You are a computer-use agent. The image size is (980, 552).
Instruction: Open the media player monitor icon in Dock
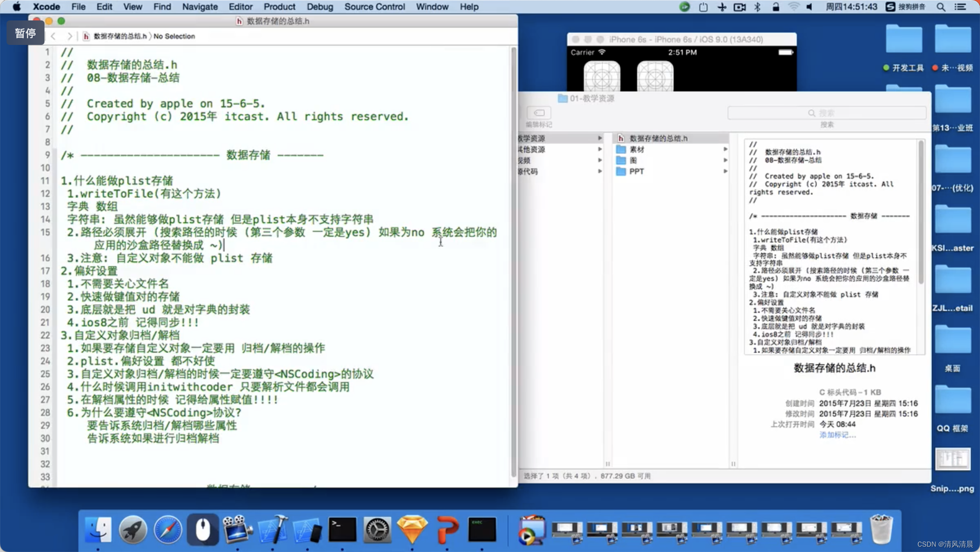click(531, 530)
